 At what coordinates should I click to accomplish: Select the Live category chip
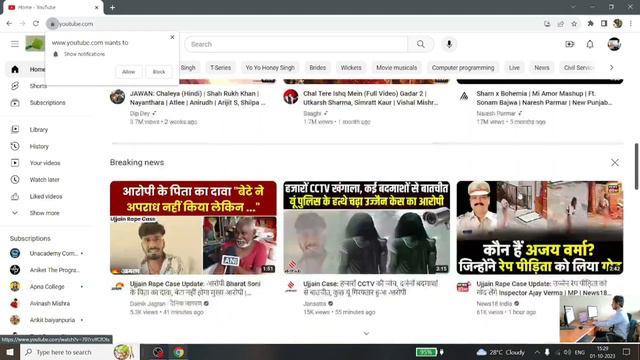[514, 68]
